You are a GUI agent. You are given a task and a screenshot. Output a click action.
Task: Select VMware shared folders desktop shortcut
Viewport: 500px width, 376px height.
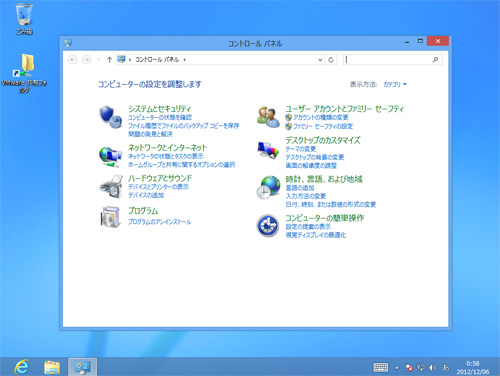24,73
